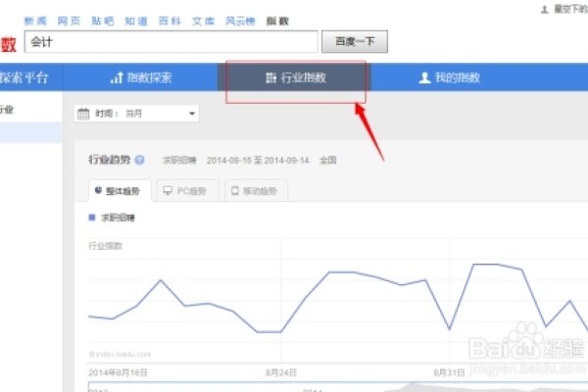Click the user avatar icon at top right

tap(545, 10)
